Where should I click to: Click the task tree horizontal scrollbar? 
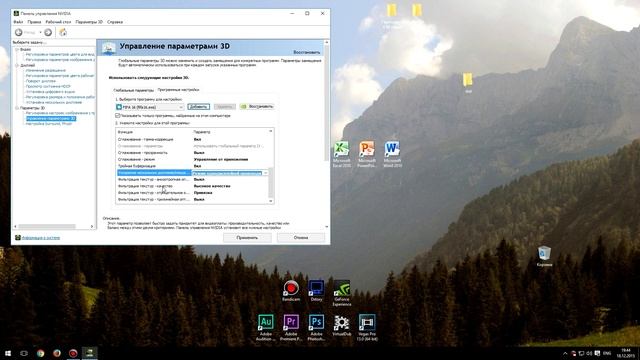coord(47,226)
